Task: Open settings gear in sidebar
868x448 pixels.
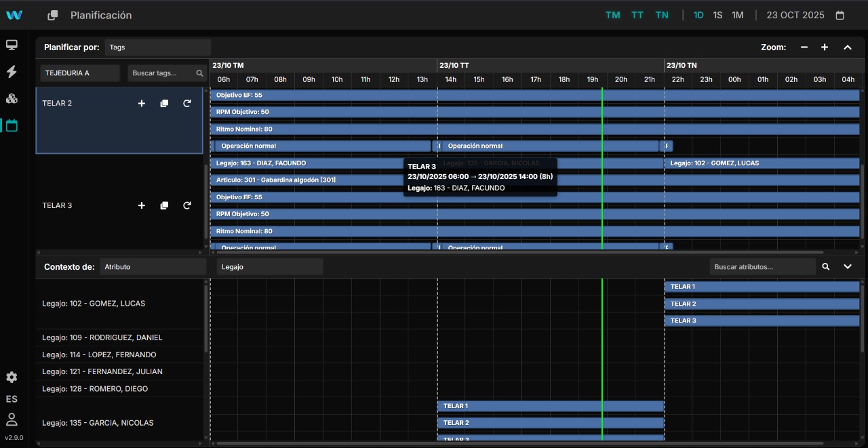Action: click(12, 378)
